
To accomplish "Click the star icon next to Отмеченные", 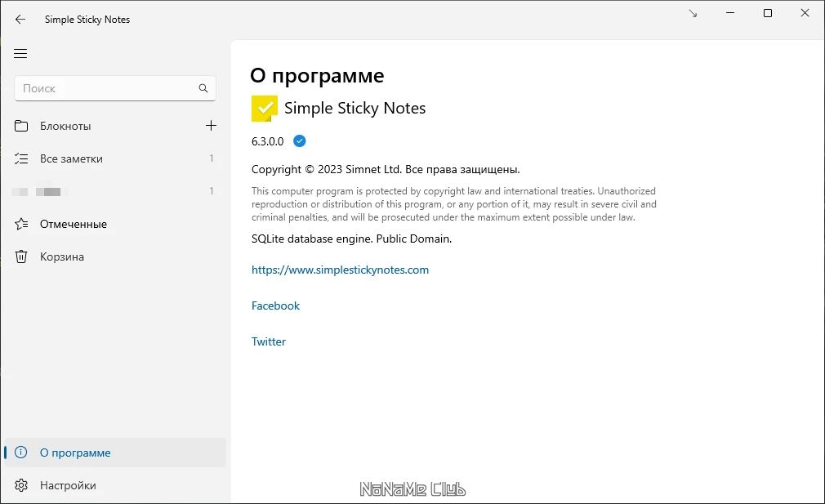I will [x=21, y=224].
